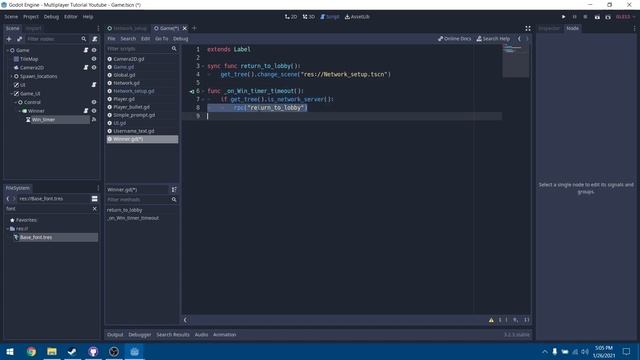Add a new scene tab
The image size is (640, 360).
194,28
